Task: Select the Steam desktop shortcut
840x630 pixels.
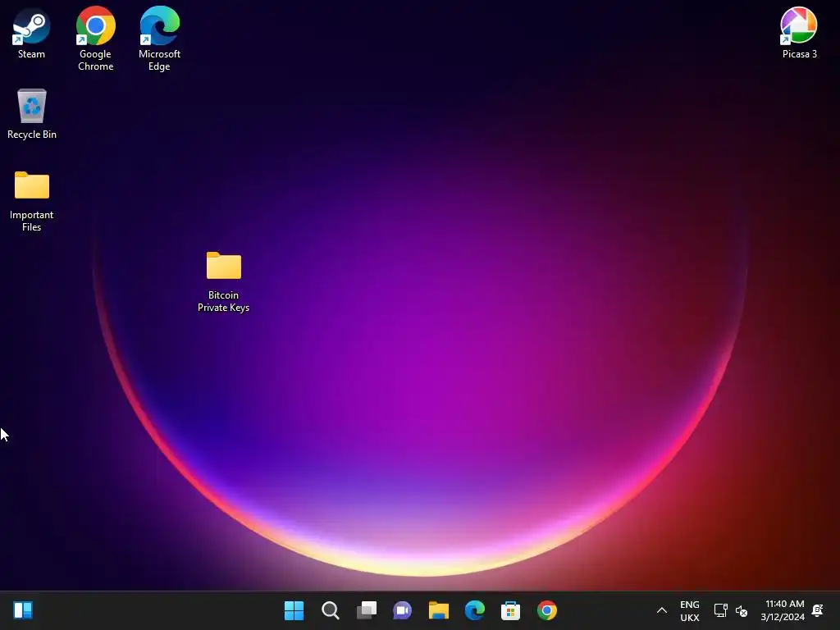Action: 32,32
